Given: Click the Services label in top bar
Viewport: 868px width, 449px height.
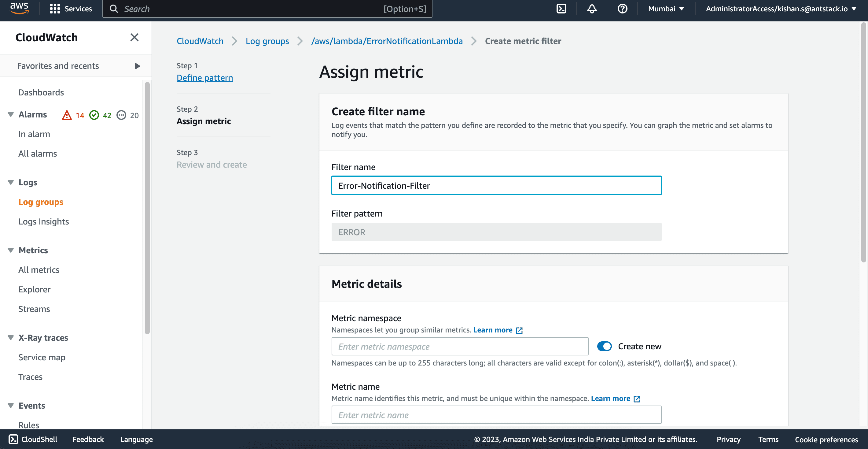Looking at the screenshot, I should pos(78,9).
